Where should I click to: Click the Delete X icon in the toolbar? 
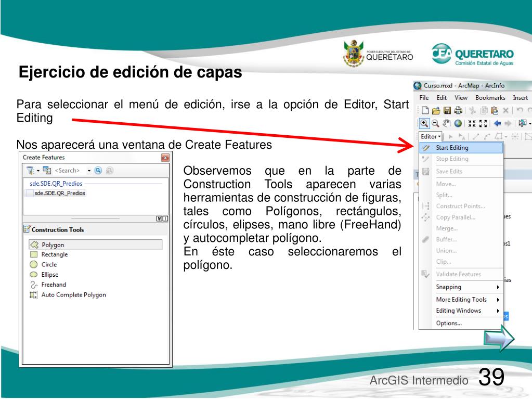(x=506, y=110)
